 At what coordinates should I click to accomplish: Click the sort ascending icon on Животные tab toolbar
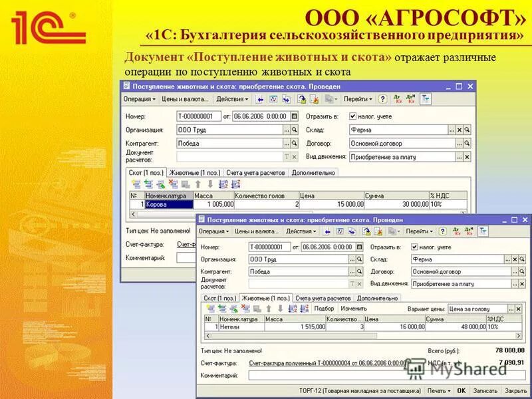292,309
